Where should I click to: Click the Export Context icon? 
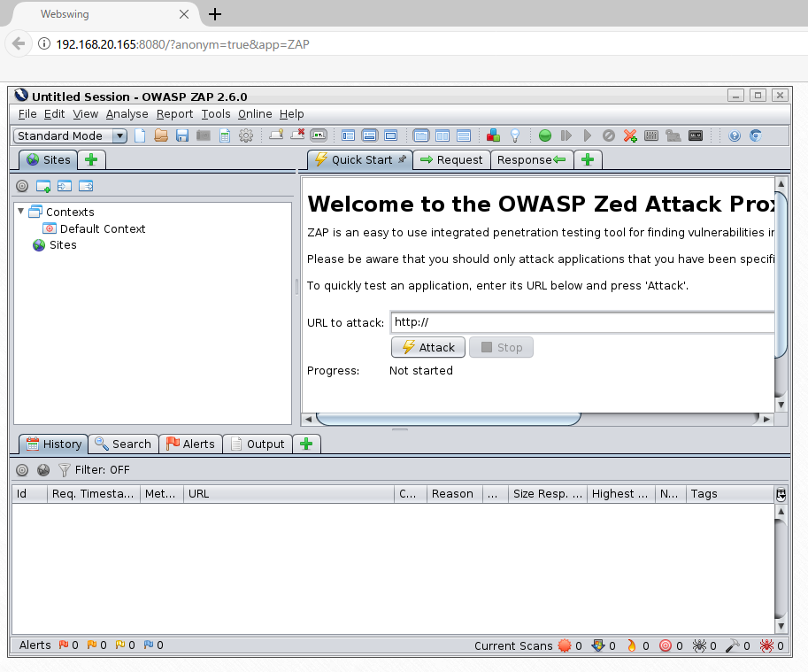[x=86, y=186]
